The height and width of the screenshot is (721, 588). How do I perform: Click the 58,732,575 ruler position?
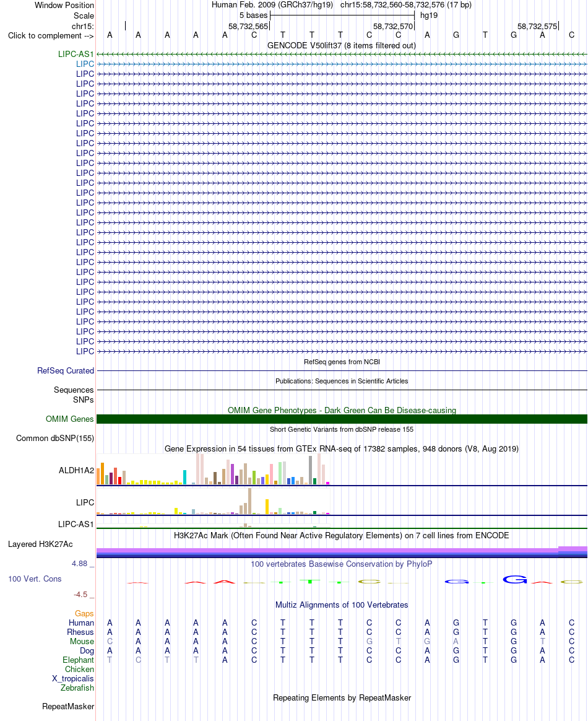point(537,27)
